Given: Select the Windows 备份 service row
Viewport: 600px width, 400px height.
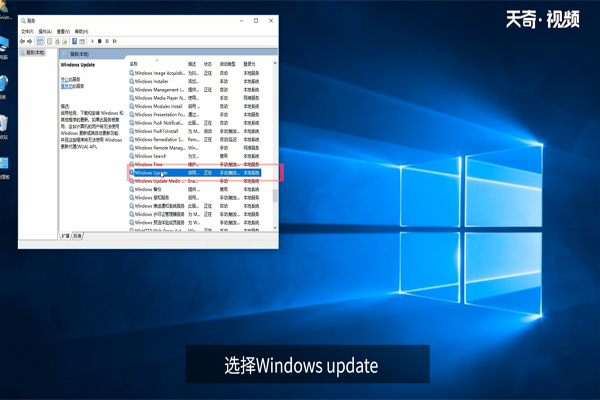Looking at the screenshot, I should tap(195, 189).
